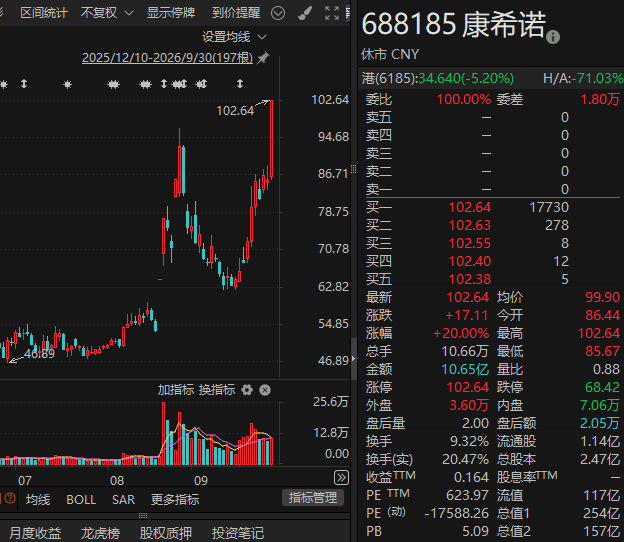Click the 46.89 low price label on the chart
Image resolution: width=624 pixels, height=542 pixels.
pyautogui.click(x=39, y=354)
